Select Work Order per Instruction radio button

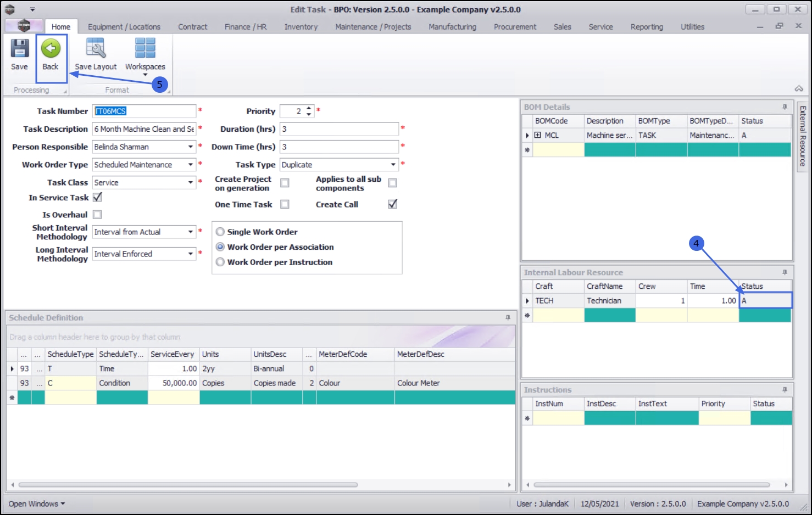(220, 262)
